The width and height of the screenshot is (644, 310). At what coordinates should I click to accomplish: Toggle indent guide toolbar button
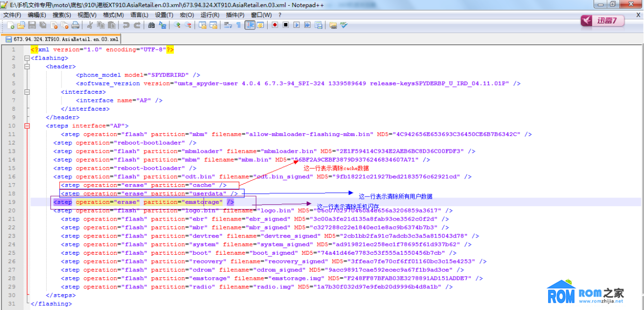[250, 25]
